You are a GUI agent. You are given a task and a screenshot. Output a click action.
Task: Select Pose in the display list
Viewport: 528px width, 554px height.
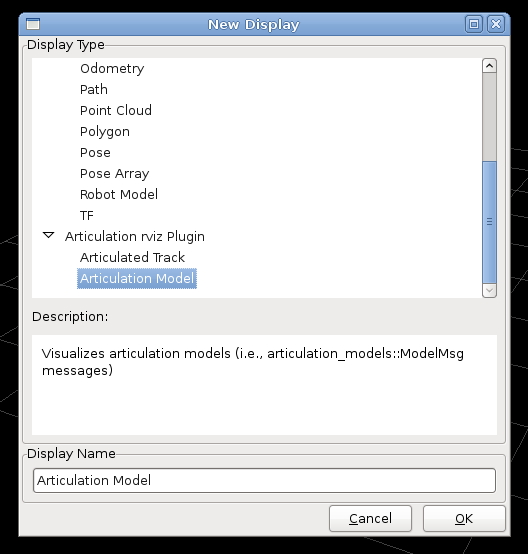pos(95,152)
